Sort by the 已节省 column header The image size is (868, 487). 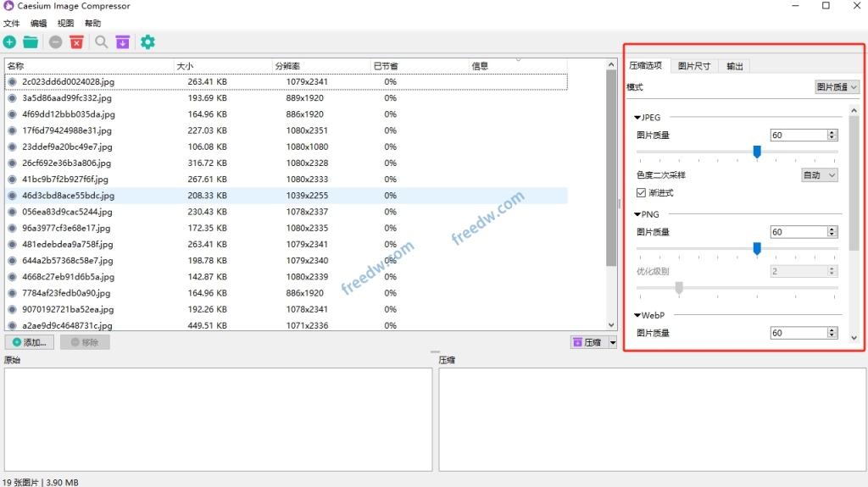tap(420, 66)
